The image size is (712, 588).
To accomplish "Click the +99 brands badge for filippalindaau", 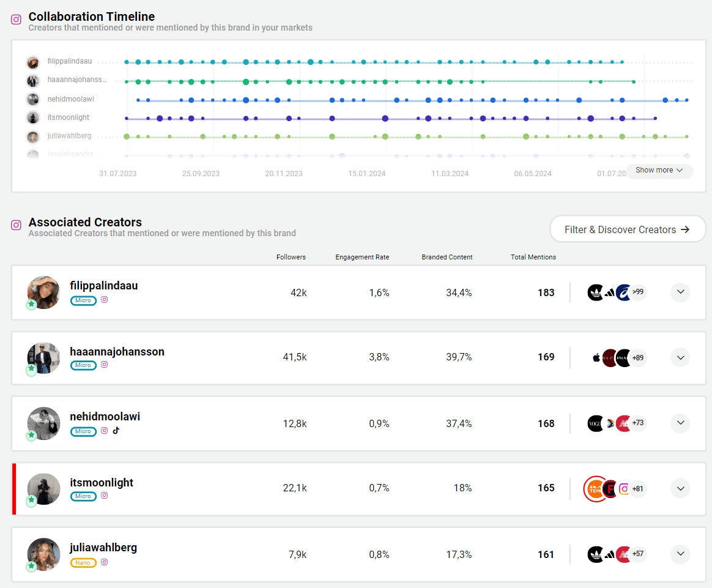I will 637,292.
